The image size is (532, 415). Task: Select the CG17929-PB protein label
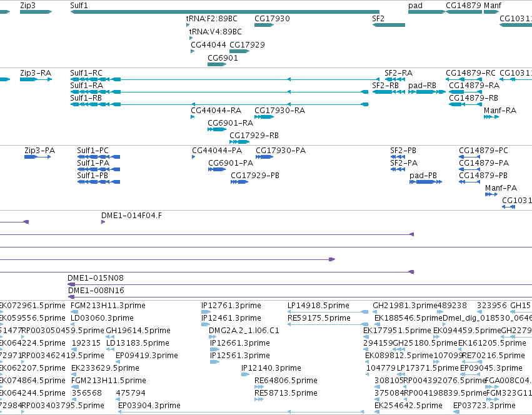tap(255, 176)
